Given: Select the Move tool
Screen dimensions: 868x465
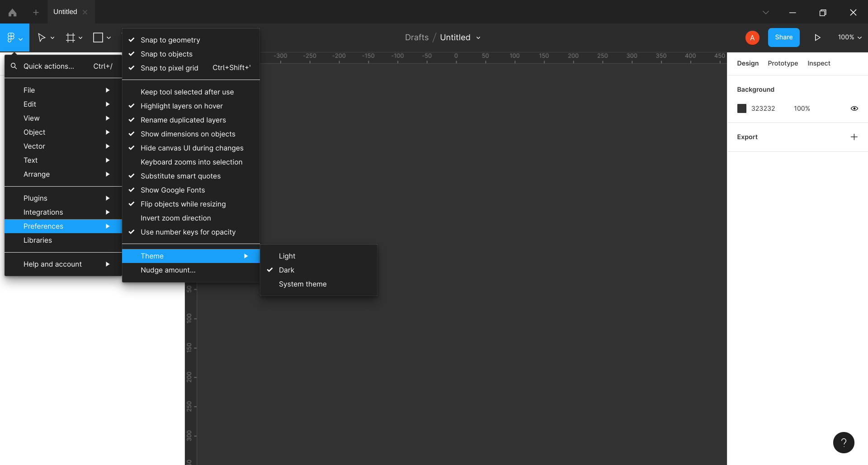Looking at the screenshot, I should coord(42,38).
